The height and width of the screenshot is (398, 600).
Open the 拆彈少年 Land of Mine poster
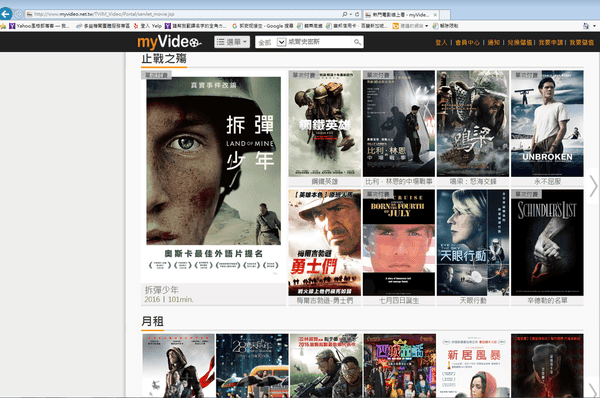(x=214, y=176)
